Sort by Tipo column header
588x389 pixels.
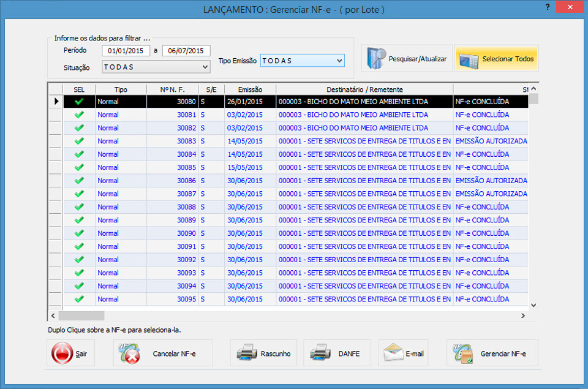coord(121,89)
